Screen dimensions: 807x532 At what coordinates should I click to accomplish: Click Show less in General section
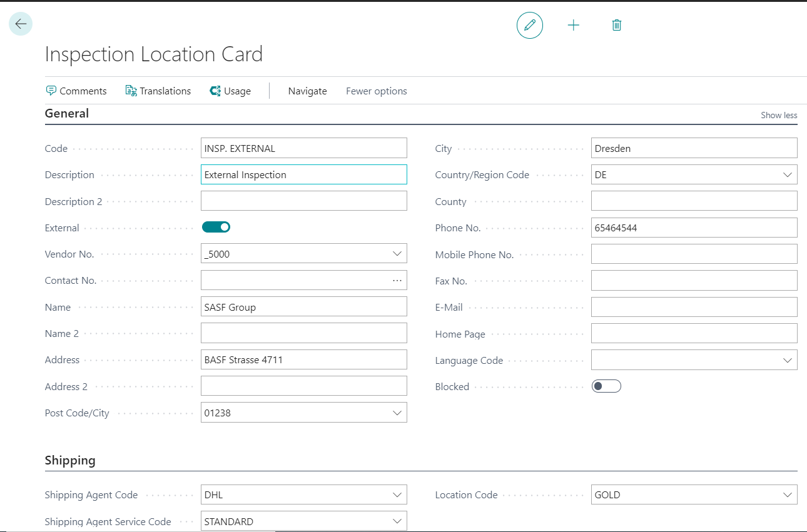[x=779, y=115]
